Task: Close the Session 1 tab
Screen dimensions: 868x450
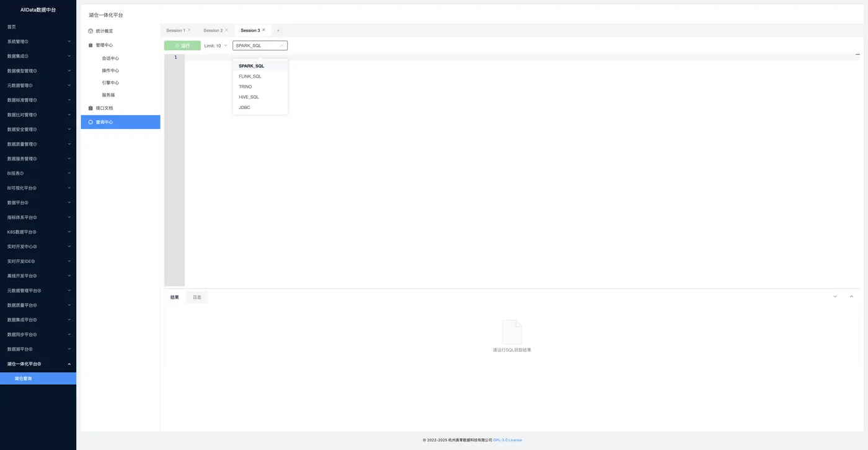Action: click(x=189, y=30)
